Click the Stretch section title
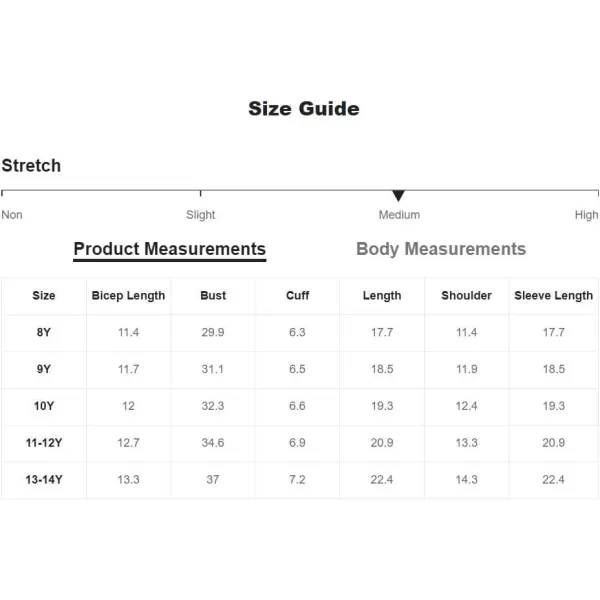The image size is (600, 600). point(31,166)
